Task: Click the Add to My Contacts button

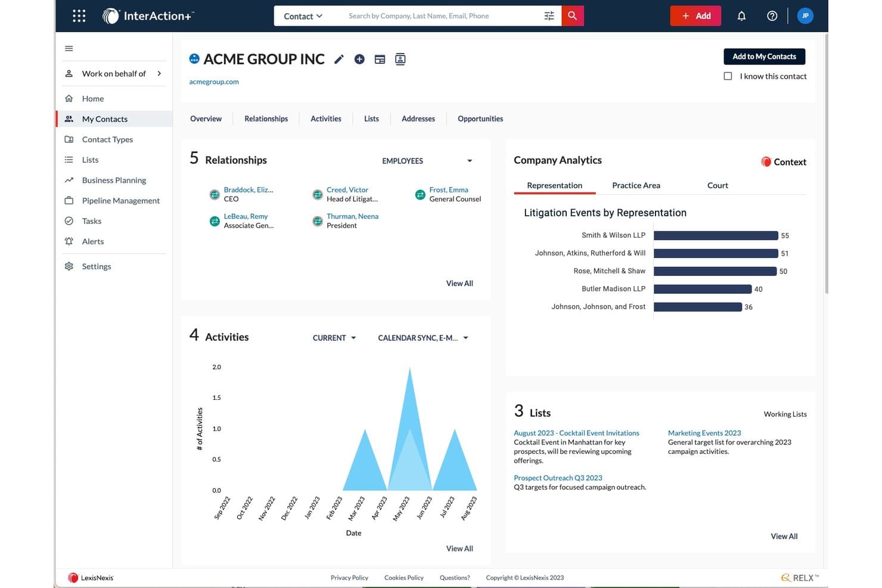Action: tap(764, 57)
